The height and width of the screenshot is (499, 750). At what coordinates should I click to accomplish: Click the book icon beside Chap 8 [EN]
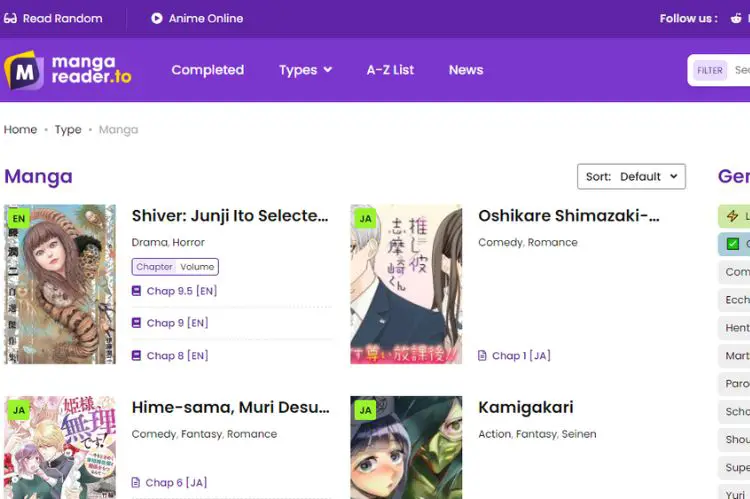(136, 355)
